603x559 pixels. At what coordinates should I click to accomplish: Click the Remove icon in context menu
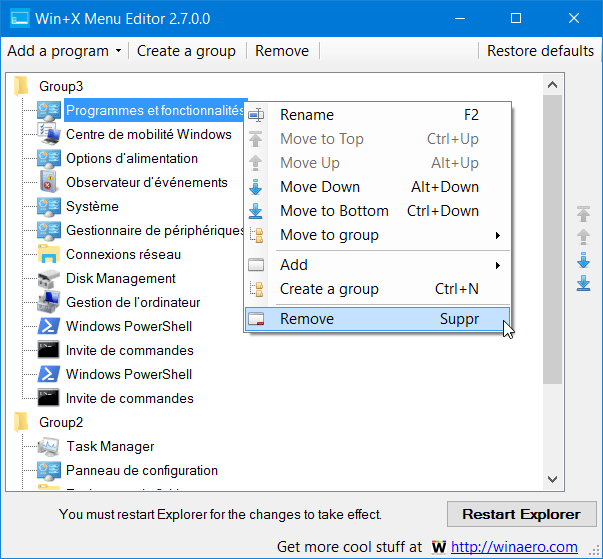coord(256,319)
